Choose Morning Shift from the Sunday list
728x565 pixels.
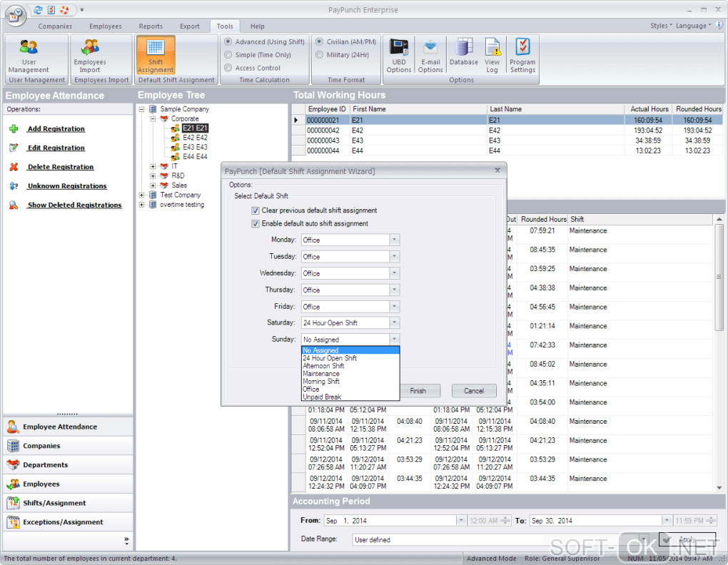tap(321, 382)
